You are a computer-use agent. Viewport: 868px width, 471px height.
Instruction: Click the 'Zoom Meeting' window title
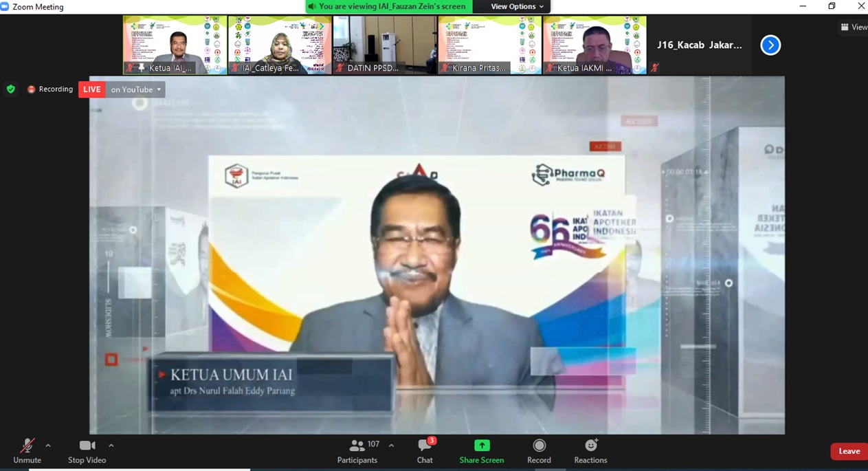tap(38, 7)
